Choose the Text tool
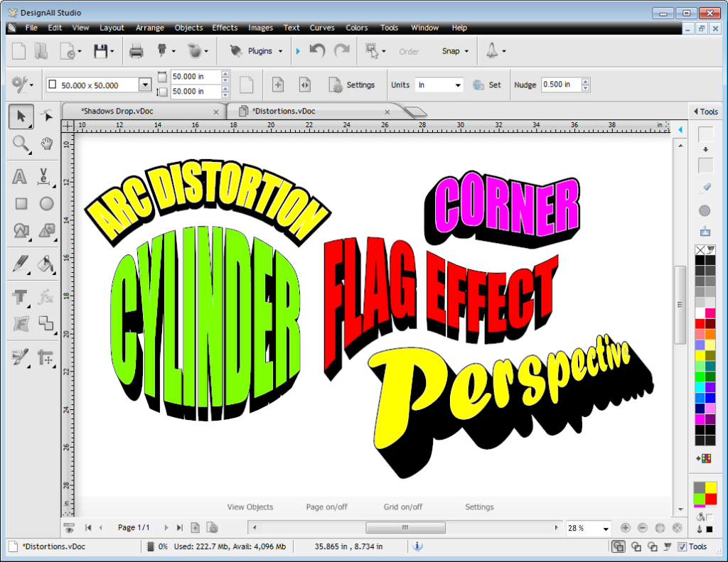The height and width of the screenshot is (562, 728). (21, 176)
